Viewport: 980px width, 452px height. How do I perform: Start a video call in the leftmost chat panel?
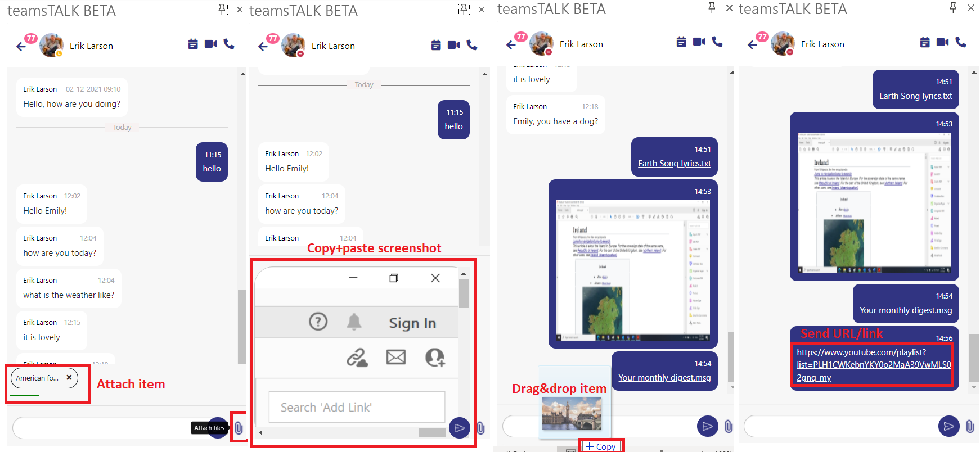click(x=211, y=44)
